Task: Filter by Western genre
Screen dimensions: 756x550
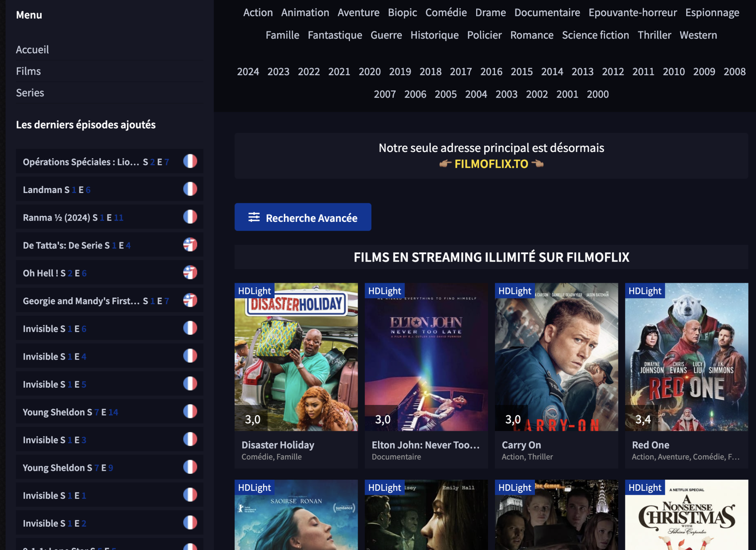Action: click(698, 35)
